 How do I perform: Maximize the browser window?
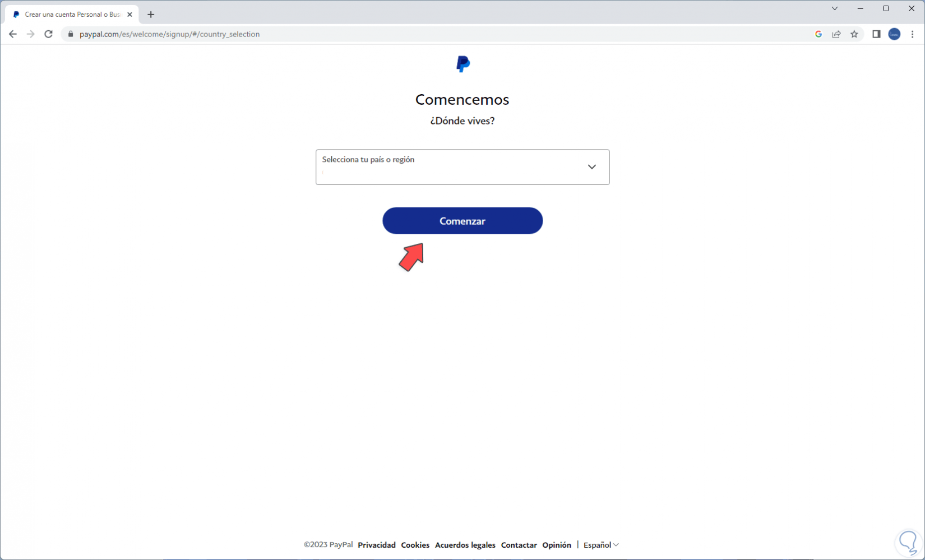coord(886,8)
